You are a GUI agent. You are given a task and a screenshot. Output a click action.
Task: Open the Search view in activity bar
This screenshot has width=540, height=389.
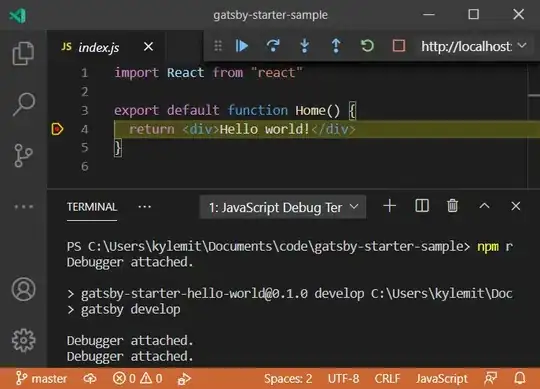coord(24,104)
